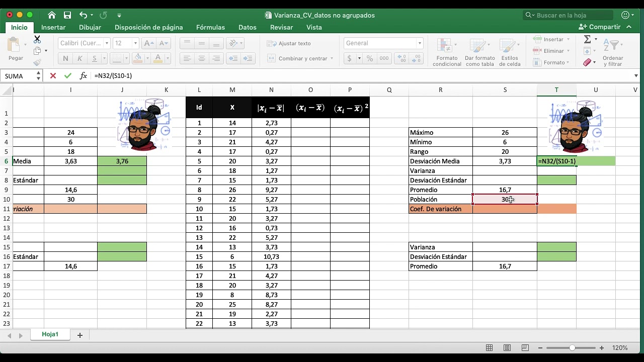Increase font size with the larger A icon
Viewport: 644px width, 362px height.
(149, 43)
